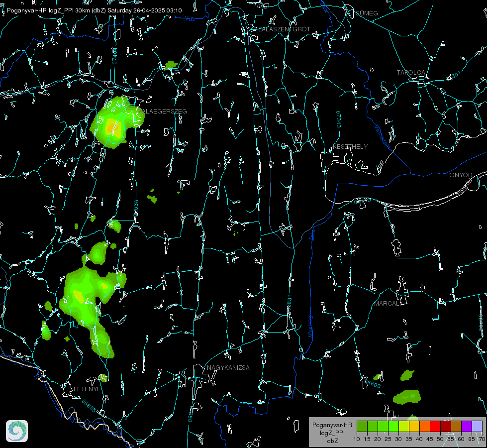The image size is (487, 448).
Task: Click the logZ_PPI legend label
Action: click(x=332, y=433)
